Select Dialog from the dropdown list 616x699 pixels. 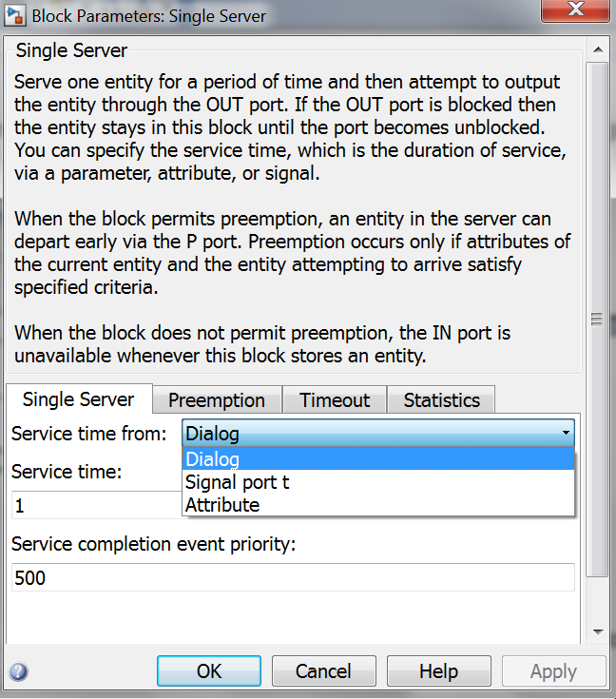[x=378, y=459]
